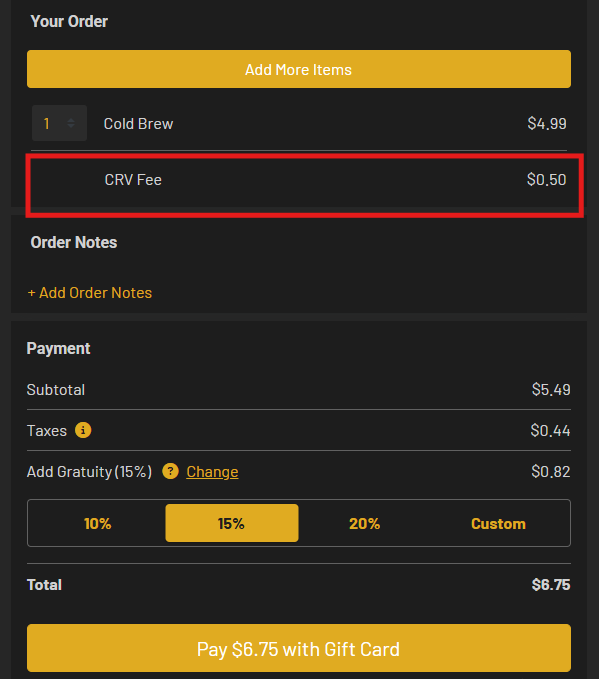Image resolution: width=599 pixels, height=679 pixels.
Task: Increase Cold Brew quantity with up arrow
Action: [71, 120]
